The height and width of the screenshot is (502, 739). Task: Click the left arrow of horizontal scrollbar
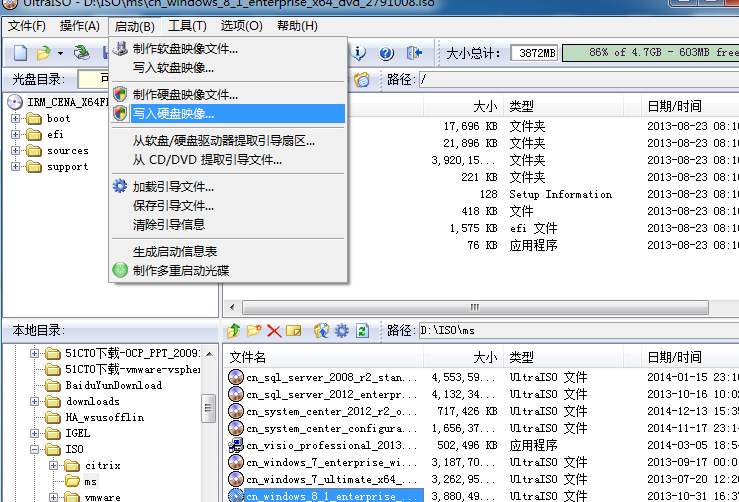coord(232,307)
